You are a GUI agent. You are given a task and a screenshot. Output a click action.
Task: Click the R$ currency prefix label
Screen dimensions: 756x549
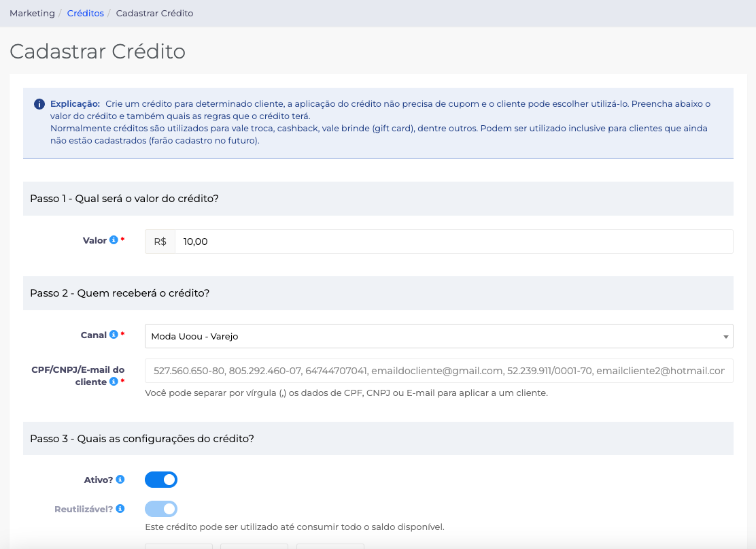click(160, 242)
